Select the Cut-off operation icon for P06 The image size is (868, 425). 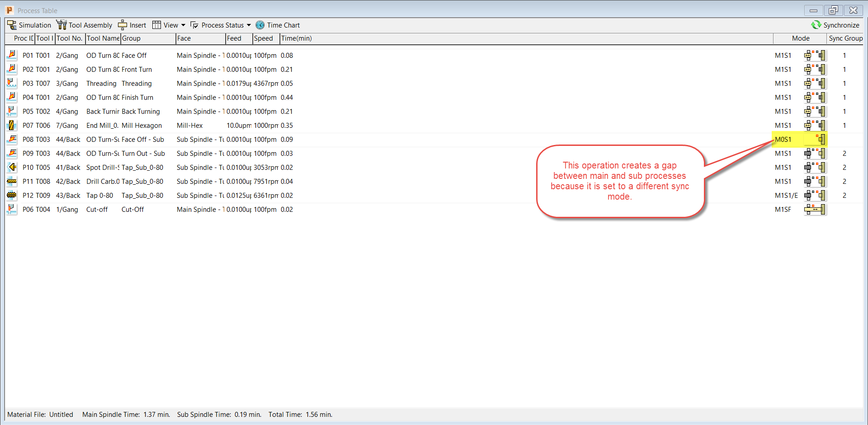(x=12, y=209)
